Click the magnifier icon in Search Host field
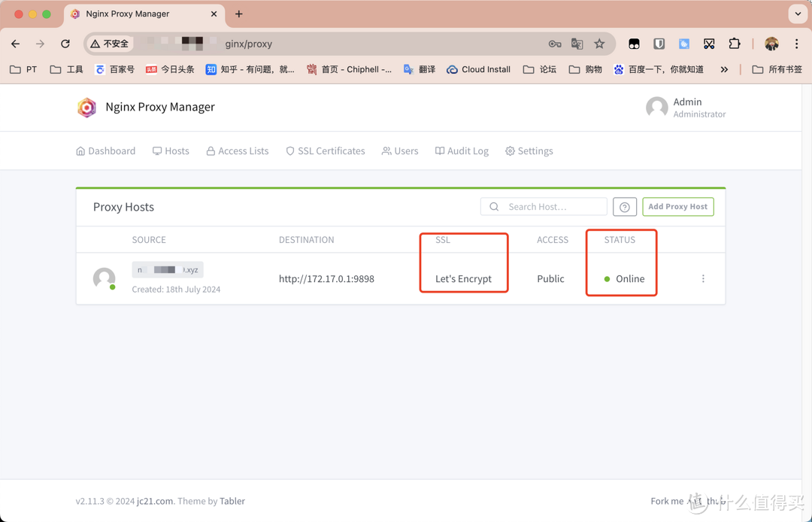 (x=494, y=206)
